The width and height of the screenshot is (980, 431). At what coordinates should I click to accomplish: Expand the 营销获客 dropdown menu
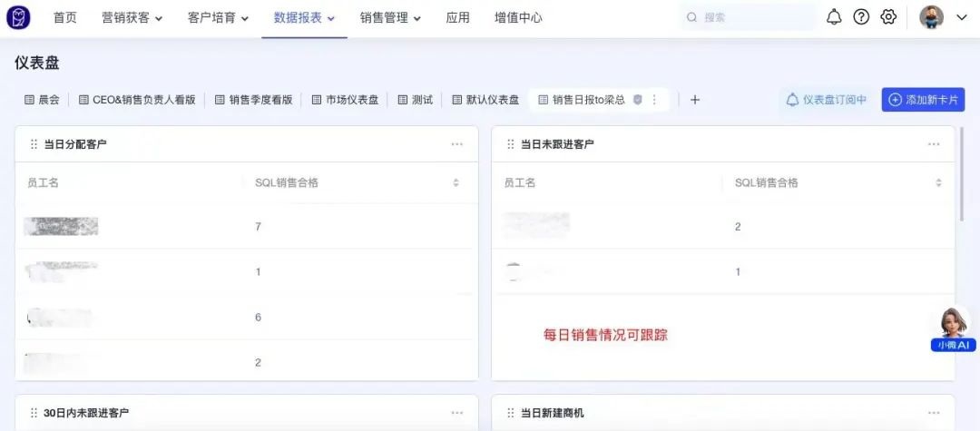[132, 17]
